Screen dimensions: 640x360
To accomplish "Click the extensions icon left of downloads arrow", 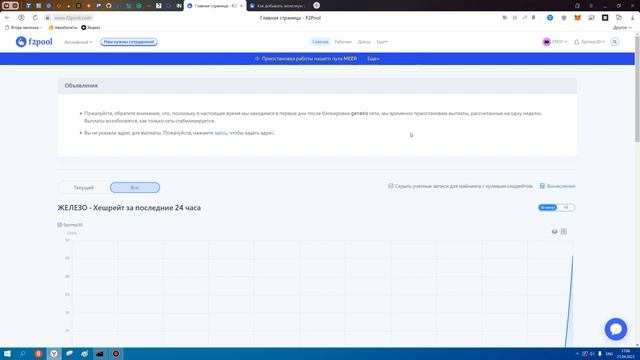I will 619,18.
